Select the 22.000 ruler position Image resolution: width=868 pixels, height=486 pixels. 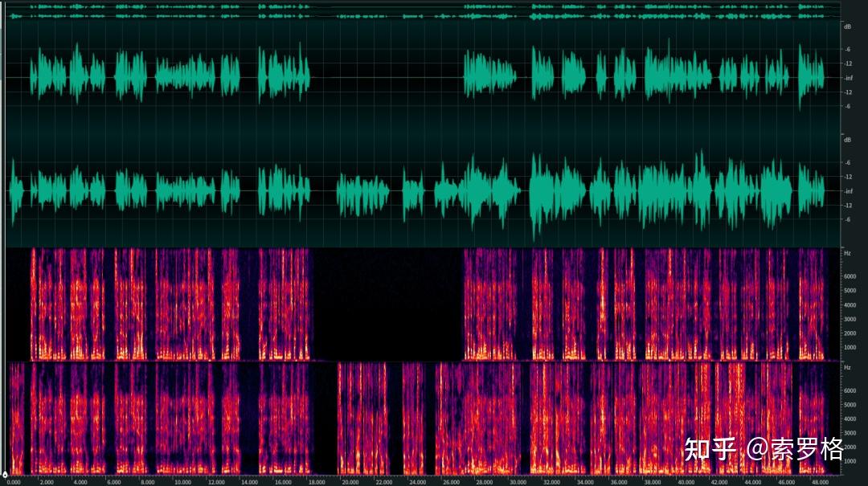pos(384,482)
